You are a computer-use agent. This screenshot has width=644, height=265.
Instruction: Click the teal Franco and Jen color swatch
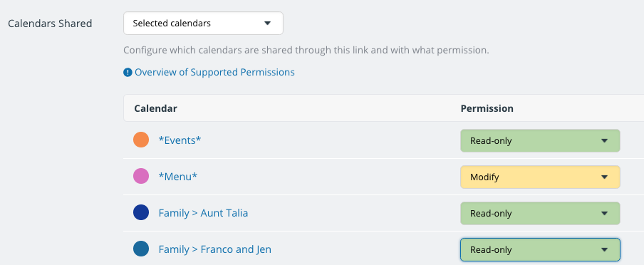[x=141, y=249]
